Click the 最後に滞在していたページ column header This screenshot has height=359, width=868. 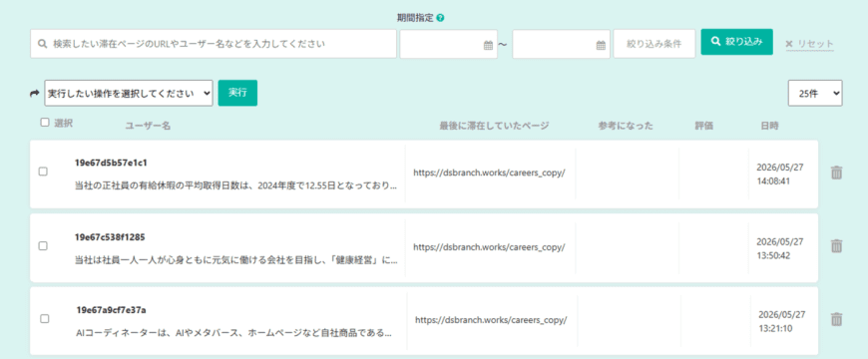(494, 126)
